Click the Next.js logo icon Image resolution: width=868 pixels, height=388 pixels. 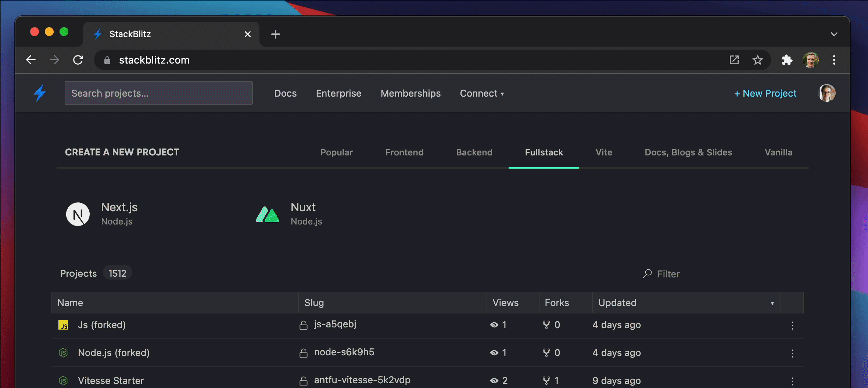point(78,214)
